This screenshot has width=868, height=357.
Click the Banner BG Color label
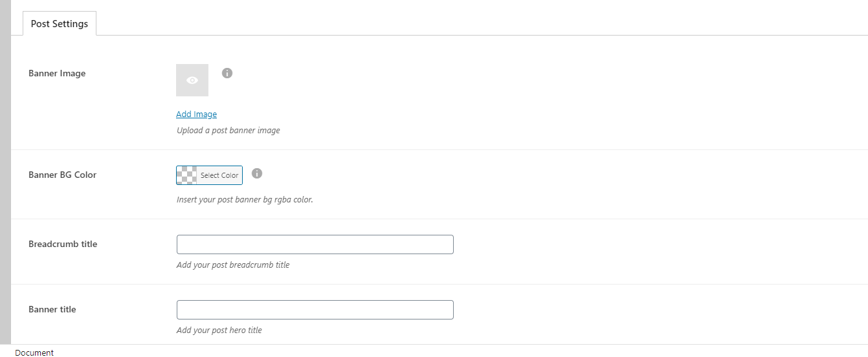tap(63, 175)
